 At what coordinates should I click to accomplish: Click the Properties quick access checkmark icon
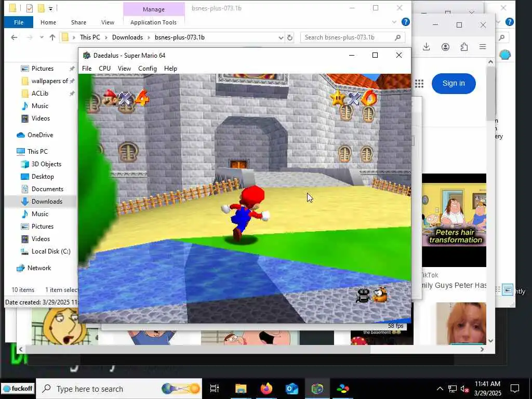pos(30,8)
